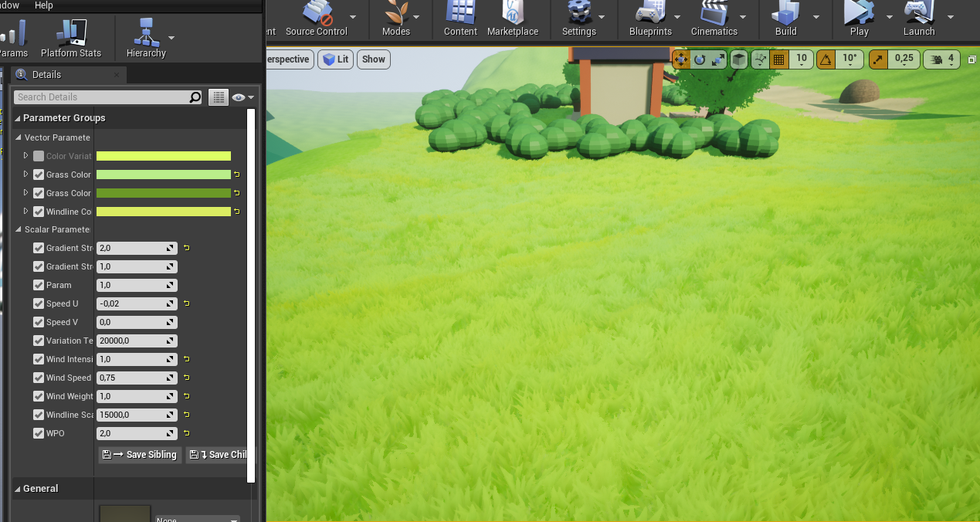Open the Source Control toolbar button
The image size is (980, 522).
pyautogui.click(x=317, y=18)
